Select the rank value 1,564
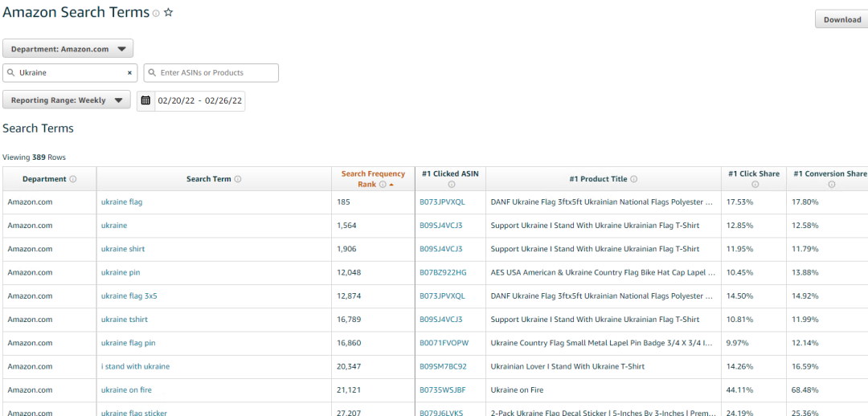The width and height of the screenshot is (868, 416). click(x=346, y=226)
